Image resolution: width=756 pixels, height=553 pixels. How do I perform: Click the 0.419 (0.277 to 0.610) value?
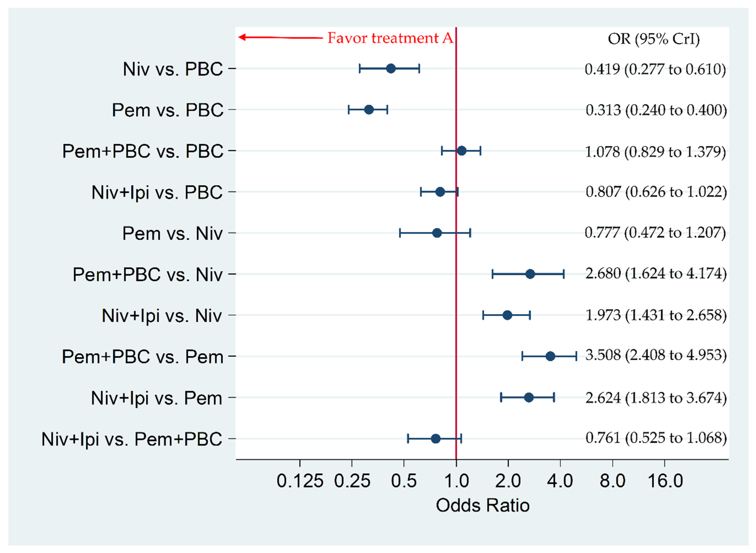[x=655, y=69]
